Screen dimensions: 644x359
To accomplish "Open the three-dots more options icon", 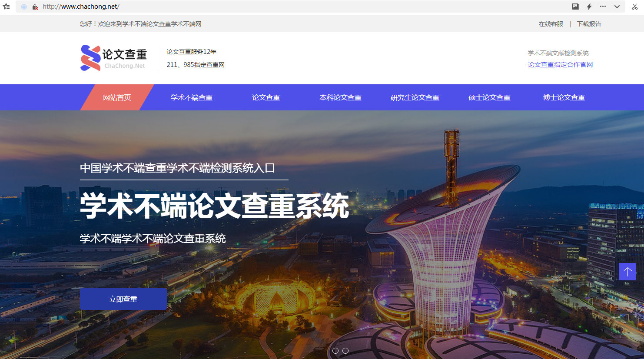I will [603, 7].
